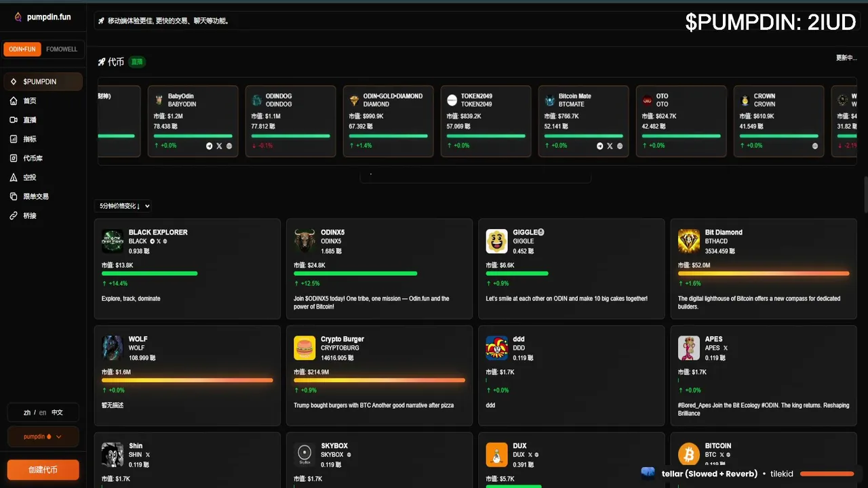Click the rocket icon in the announcement banner
This screenshot has height=488, width=868.
pyautogui.click(x=101, y=21)
